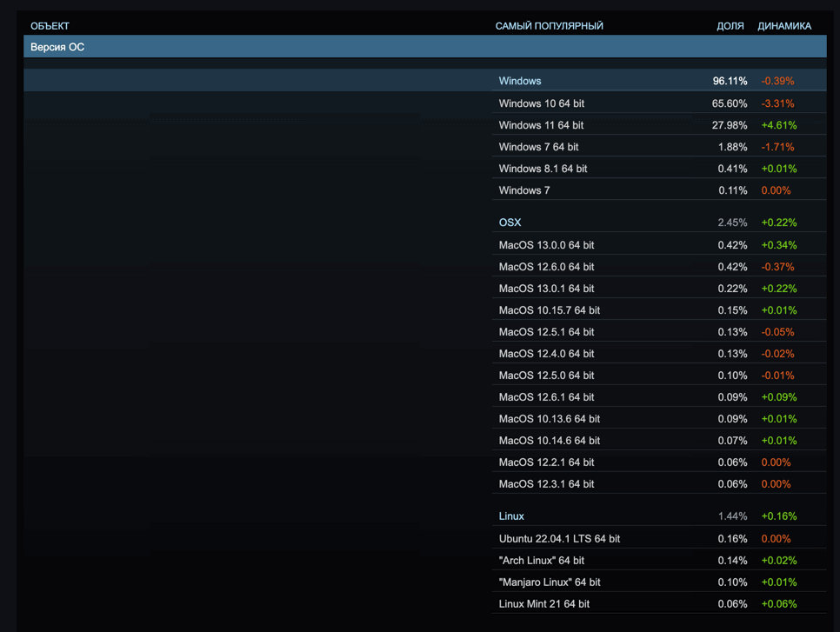Click the Windows 8.1 64 bit row
Image resolution: width=840 pixels, height=632 pixels.
(x=659, y=168)
